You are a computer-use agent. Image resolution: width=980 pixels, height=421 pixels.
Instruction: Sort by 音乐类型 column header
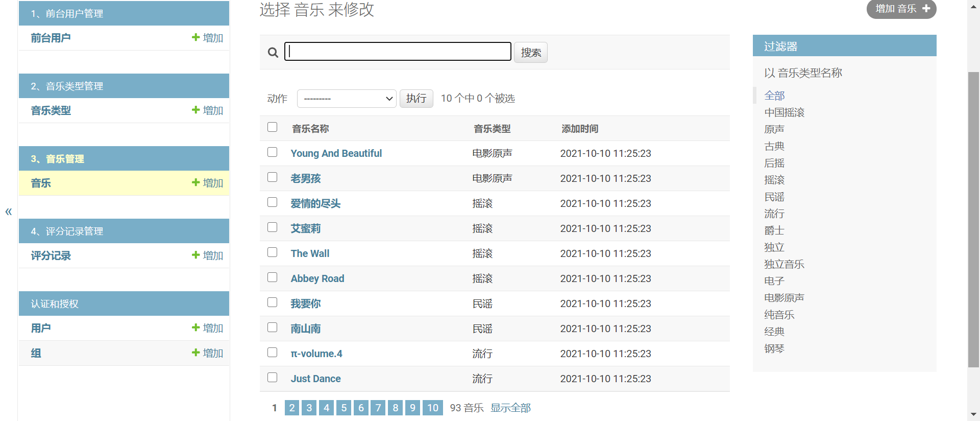(492, 129)
